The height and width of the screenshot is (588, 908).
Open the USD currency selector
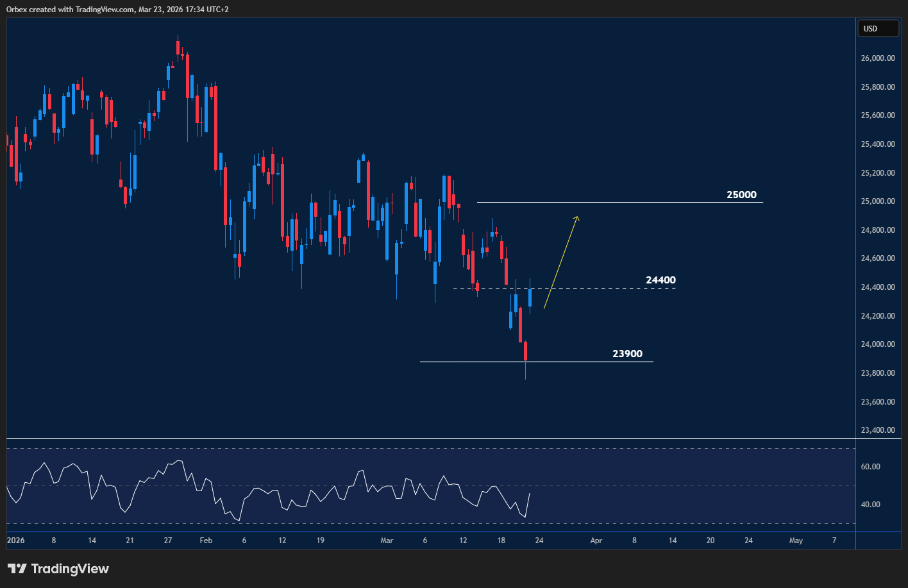click(x=879, y=29)
